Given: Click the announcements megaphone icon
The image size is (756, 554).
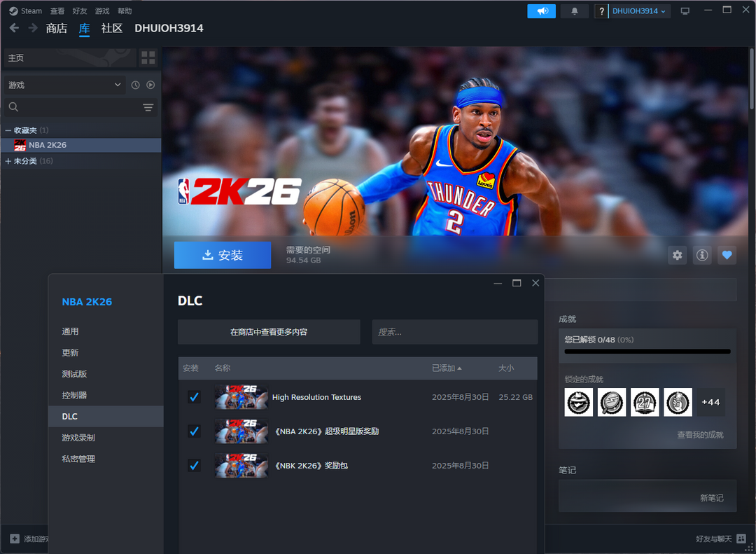Looking at the screenshot, I should (x=541, y=11).
